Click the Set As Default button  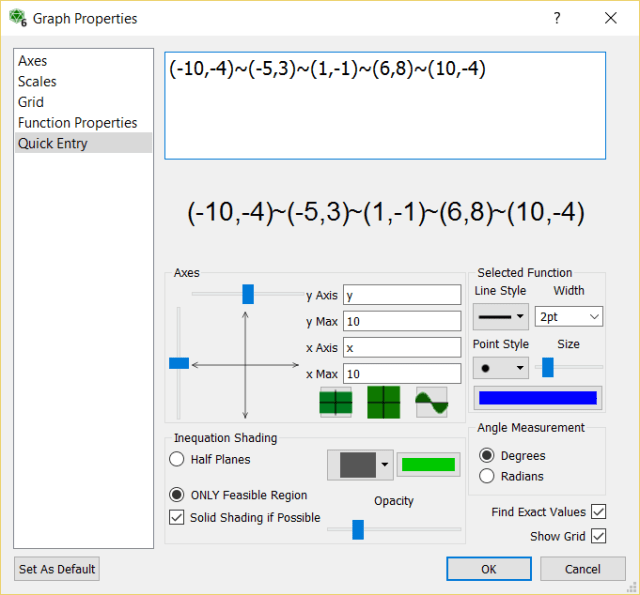(57, 569)
